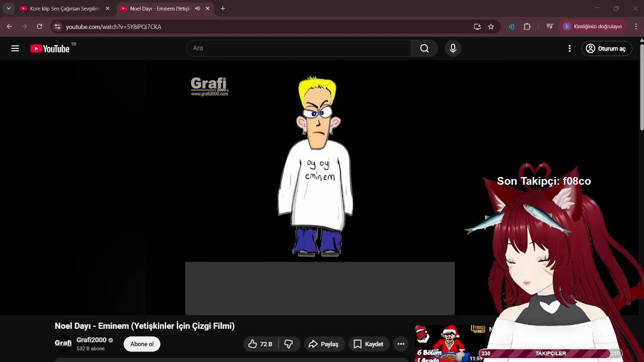Viewport: 644px width, 362px height.
Task: Open YouTube settings three-dot menu
Action: pos(570,48)
